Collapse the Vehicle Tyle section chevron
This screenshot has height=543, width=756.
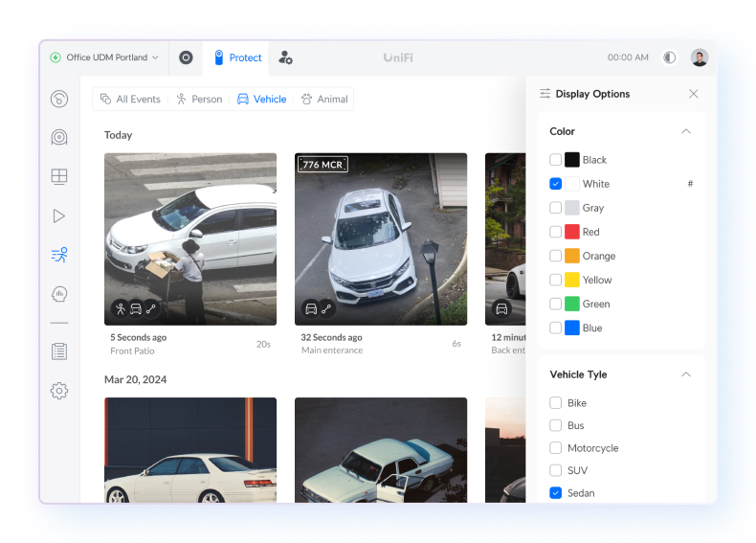pyautogui.click(x=686, y=374)
